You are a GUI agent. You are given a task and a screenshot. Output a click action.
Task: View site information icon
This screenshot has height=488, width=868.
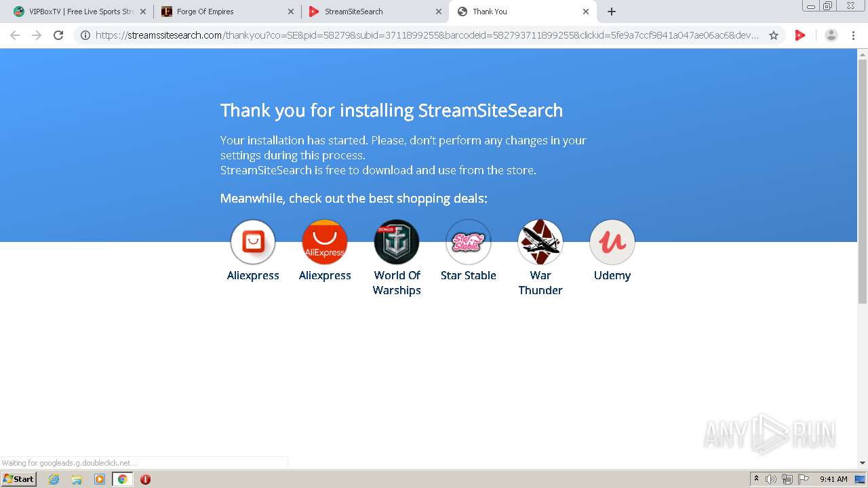(85, 35)
